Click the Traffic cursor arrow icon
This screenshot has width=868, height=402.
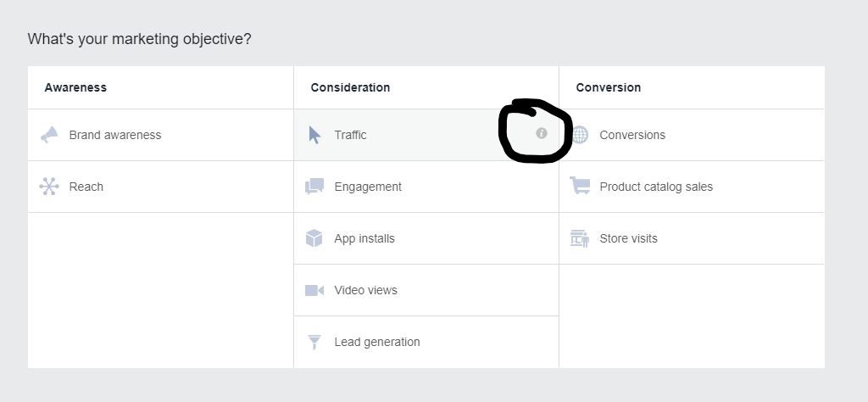314,135
